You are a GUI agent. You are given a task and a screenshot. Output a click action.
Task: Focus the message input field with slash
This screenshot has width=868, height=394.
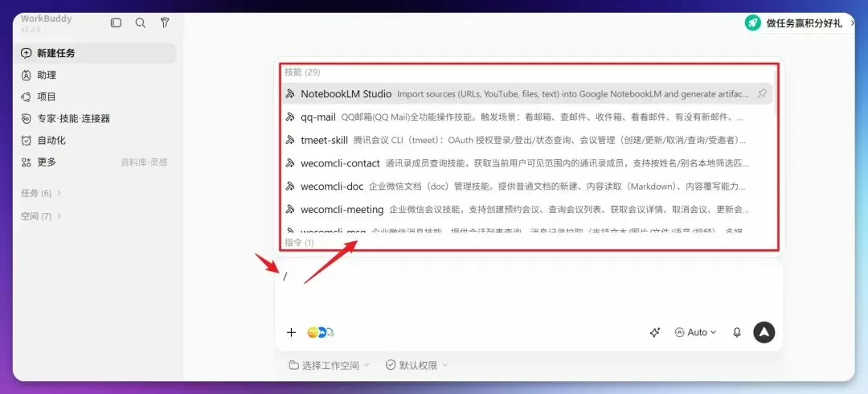coord(529,288)
